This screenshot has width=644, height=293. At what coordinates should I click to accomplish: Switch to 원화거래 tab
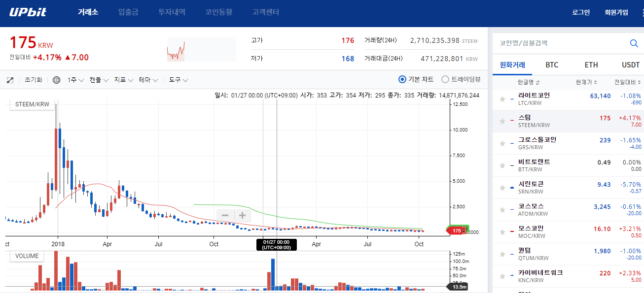512,65
